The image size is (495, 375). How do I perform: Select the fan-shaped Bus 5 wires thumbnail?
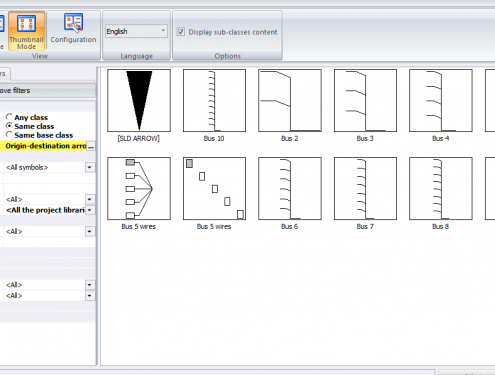click(139, 189)
